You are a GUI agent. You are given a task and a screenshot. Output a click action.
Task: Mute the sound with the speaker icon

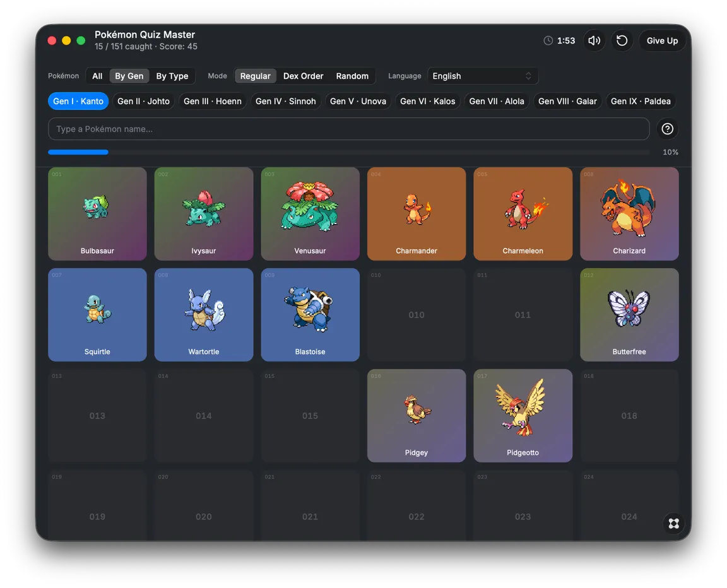[594, 41]
